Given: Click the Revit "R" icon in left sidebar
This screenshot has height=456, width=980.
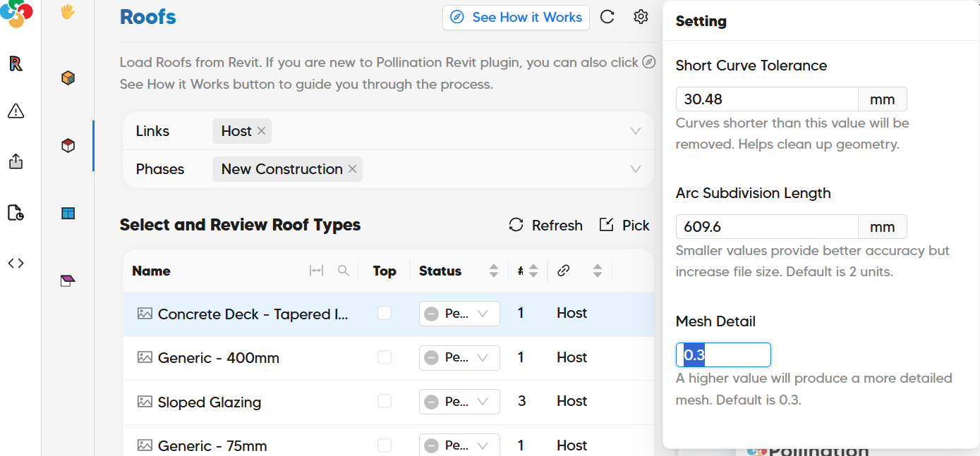Looking at the screenshot, I should pos(16,64).
